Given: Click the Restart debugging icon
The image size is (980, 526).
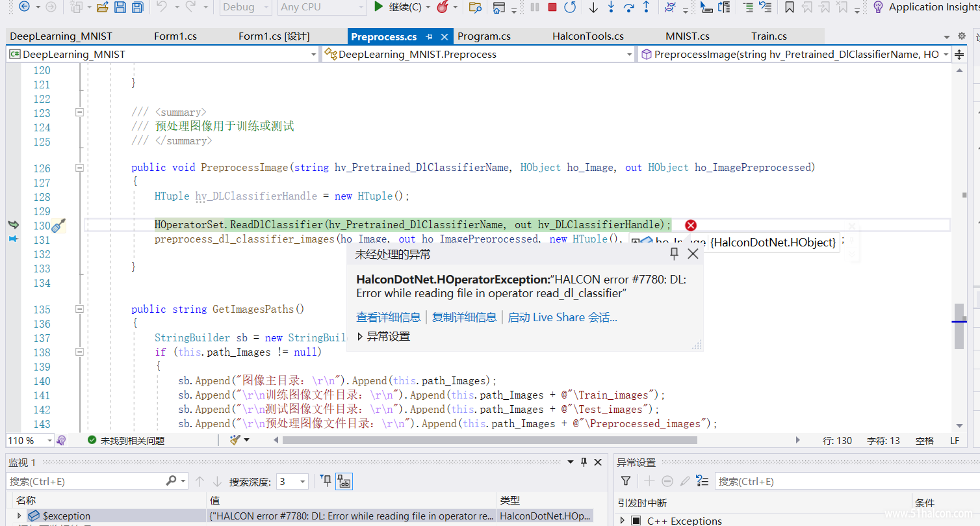Looking at the screenshot, I should coord(570,7).
